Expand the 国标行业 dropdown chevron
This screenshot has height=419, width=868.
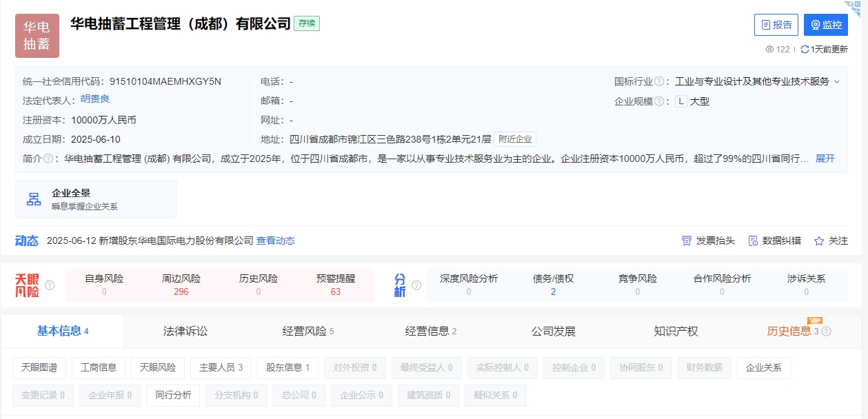point(837,81)
